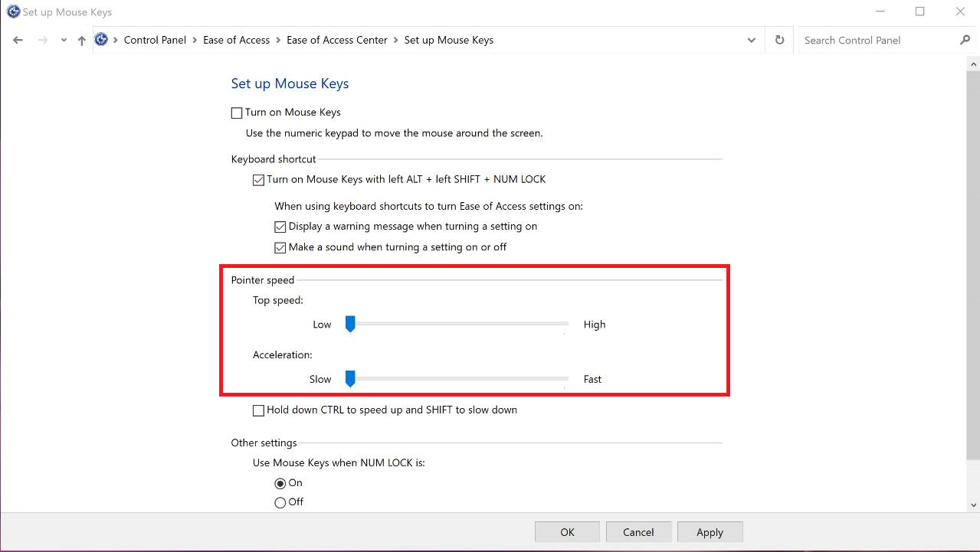
Task: Click the Refresh button icon
Action: coord(779,41)
